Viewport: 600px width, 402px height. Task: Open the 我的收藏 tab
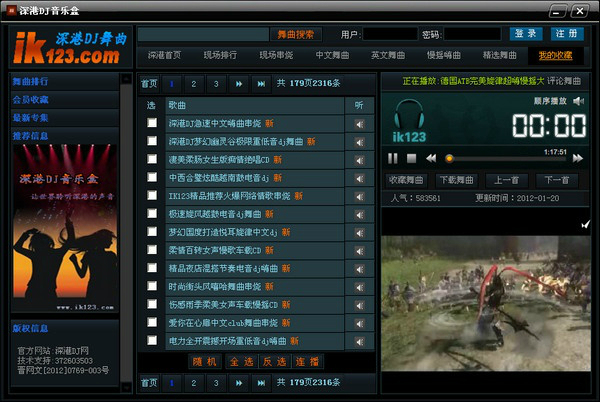(x=555, y=55)
